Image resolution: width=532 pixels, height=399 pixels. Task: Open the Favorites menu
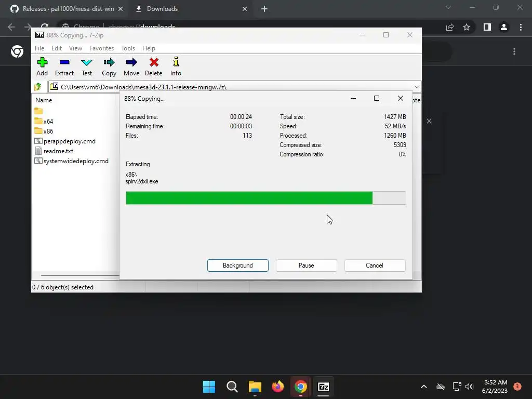pos(101,48)
